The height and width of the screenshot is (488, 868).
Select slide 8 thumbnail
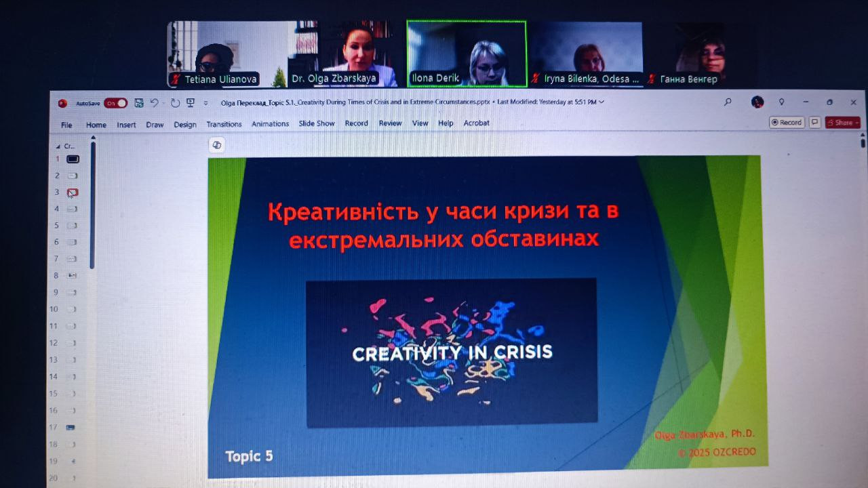(72, 276)
